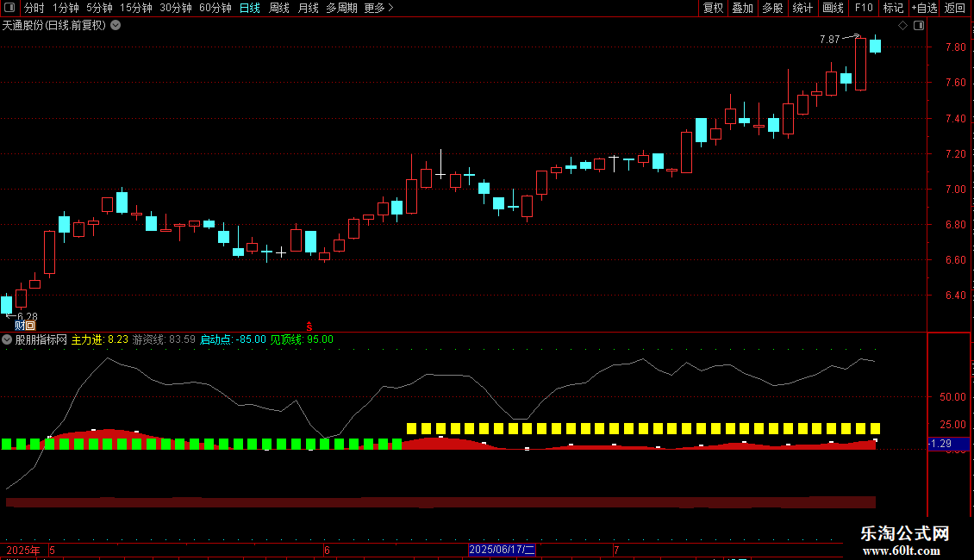The image size is (974, 560).
Task: Click month 7 on the time axis
Action: tap(616, 550)
